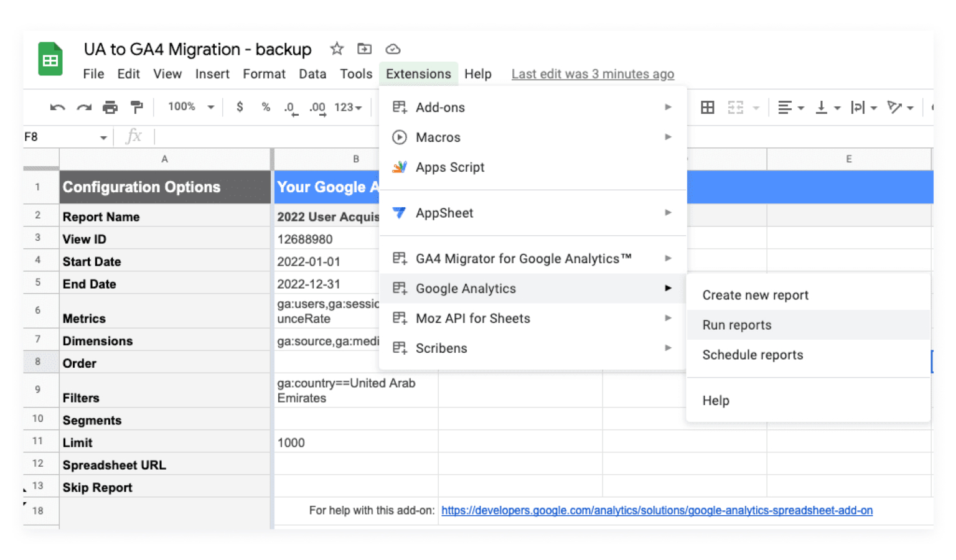Expand the AppSheet submenu
The width and height of the screenshot is (956, 560).
point(532,213)
